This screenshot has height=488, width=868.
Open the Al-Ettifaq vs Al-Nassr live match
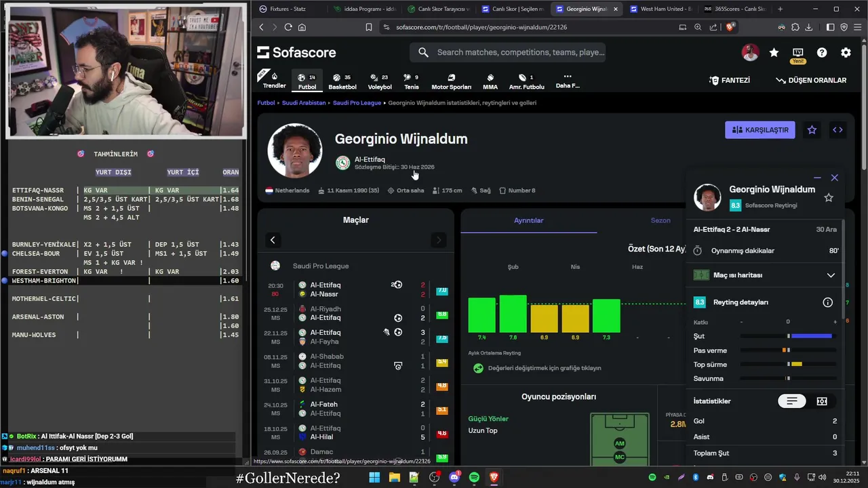click(355, 289)
